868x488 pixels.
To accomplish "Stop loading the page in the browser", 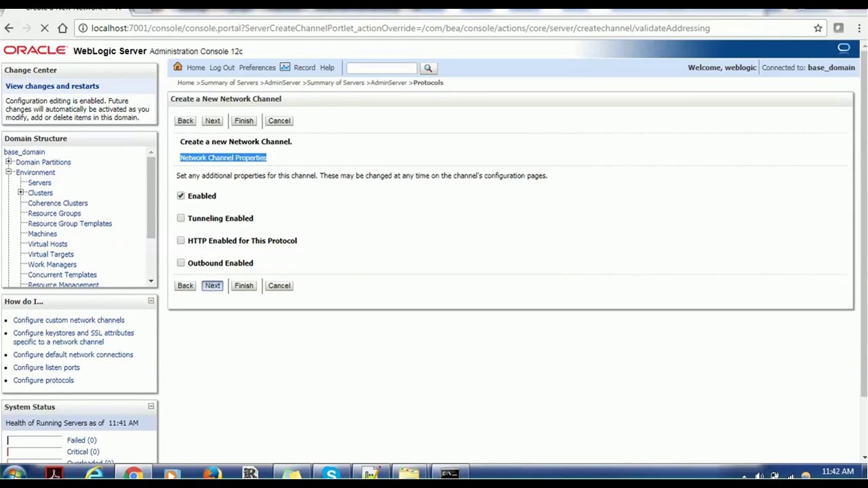I will 45,28.
